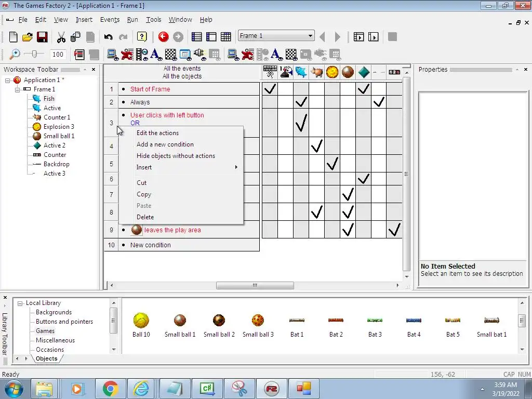Click the zoom value field showing 100
This screenshot has height=399, width=532.
58,54
